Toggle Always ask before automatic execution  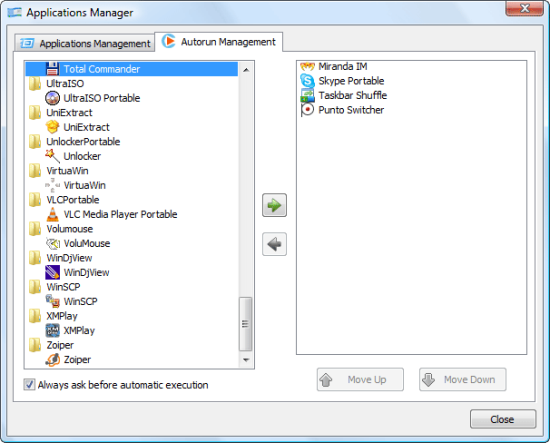coord(29,385)
